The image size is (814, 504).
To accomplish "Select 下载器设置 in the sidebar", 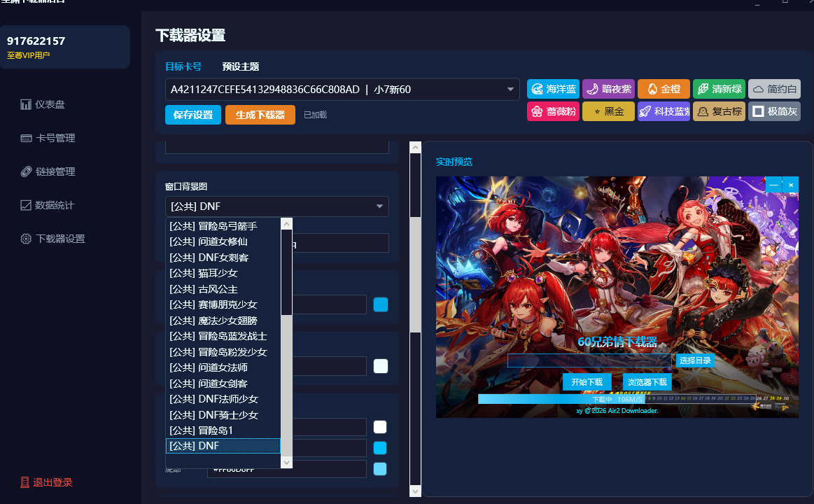I will click(x=53, y=239).
